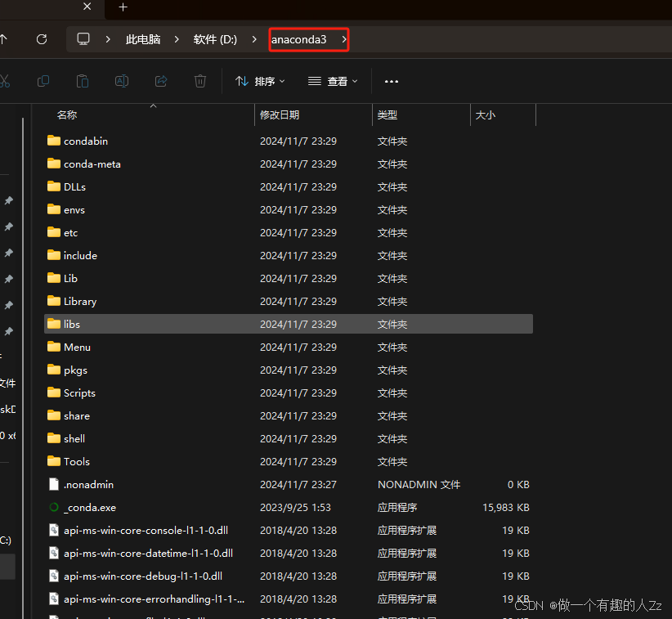Click the 2023/9/25 1:53 date cell
The width and height of the screenshot is (672, 619).
(295, 508)
